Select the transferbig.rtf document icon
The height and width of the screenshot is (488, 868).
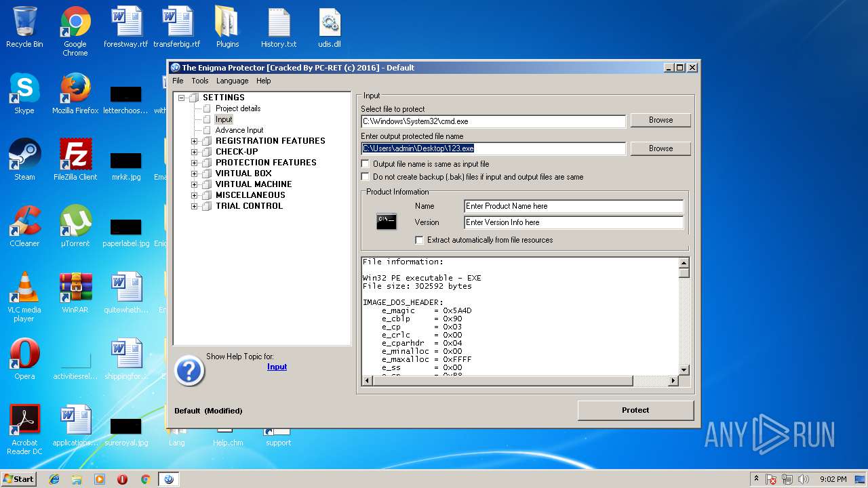(x=177, y=27)
